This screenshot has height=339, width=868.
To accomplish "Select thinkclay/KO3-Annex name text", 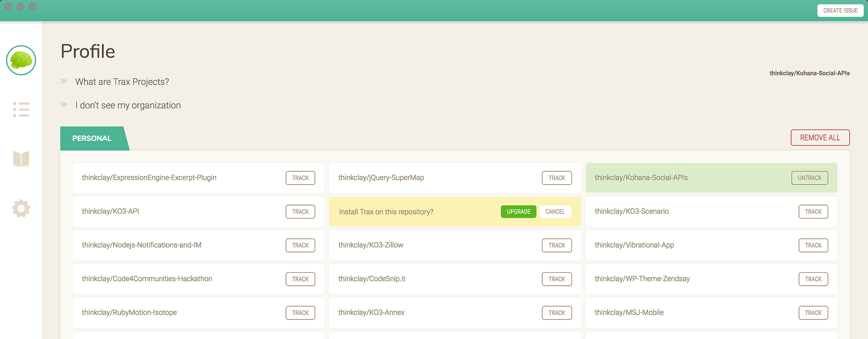I will (x=371, y=313).
